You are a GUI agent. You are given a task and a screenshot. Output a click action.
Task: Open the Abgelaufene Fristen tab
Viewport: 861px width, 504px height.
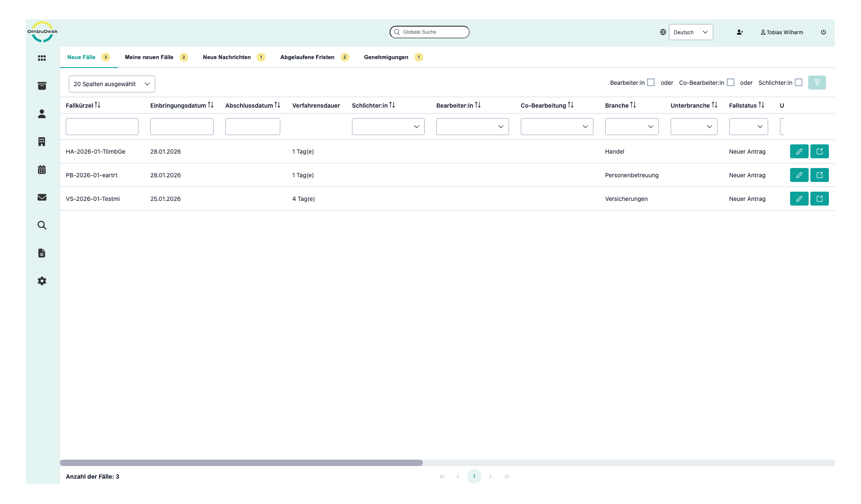coord(307,57)
